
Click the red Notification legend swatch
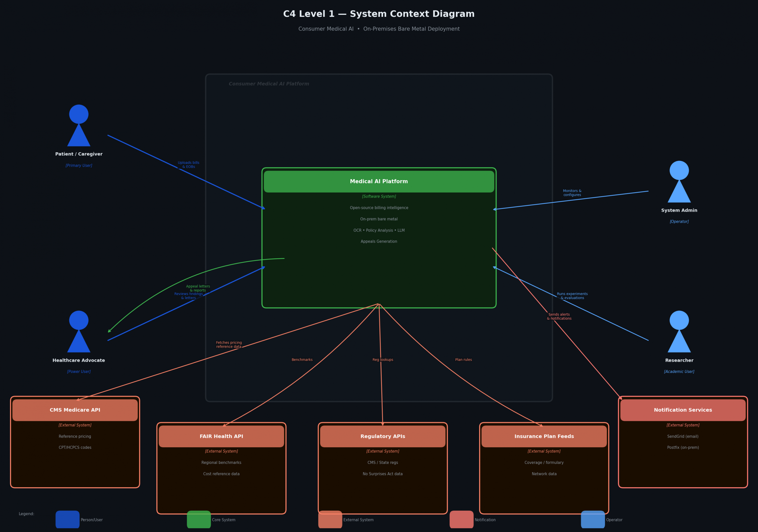pos(461,520)
